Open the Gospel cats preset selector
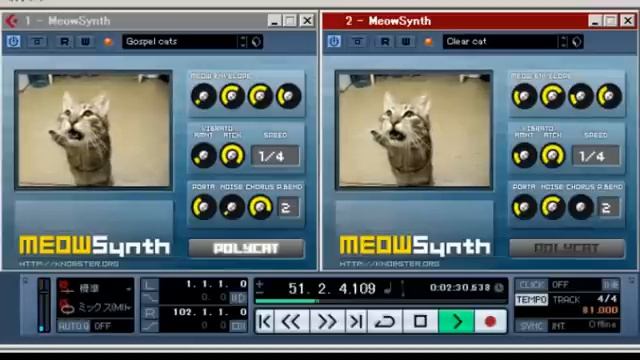Screen dimensions: 640x360 [x=180, y=41]
